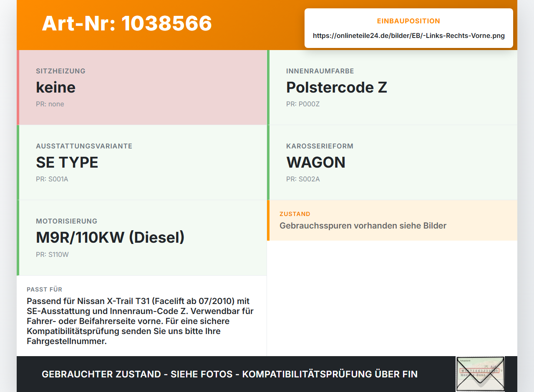Click 'PR: S001A' code
Image resolution: width=534 pixels, height=392 pixels.
52,179
